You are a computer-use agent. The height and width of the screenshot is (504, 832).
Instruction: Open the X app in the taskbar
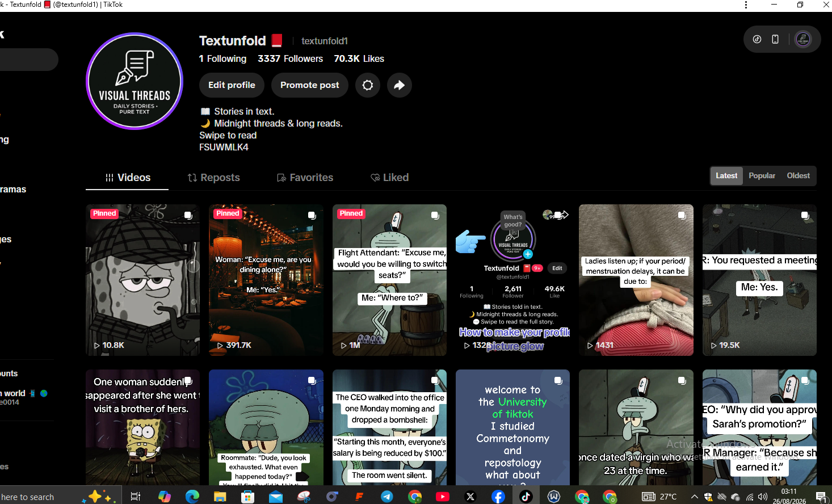[470, 497]
